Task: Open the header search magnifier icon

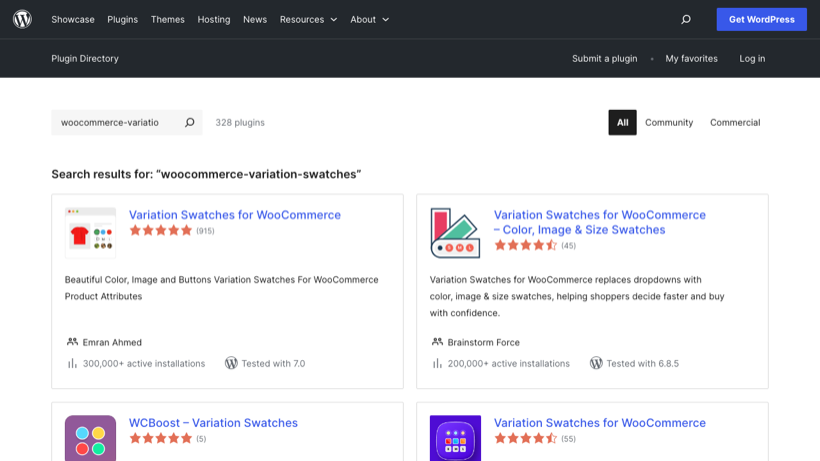Action: pyautogui.click(x=686, y=19)
